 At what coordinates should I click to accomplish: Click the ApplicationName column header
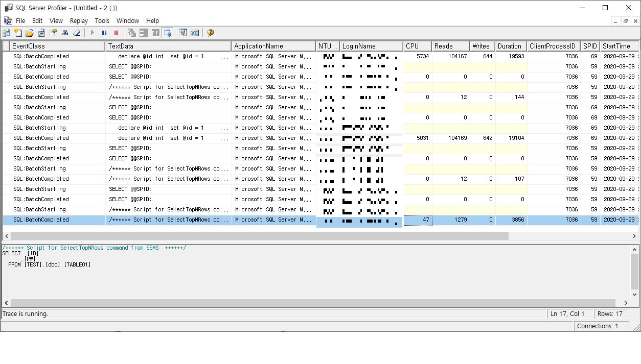tap(274, 46)
